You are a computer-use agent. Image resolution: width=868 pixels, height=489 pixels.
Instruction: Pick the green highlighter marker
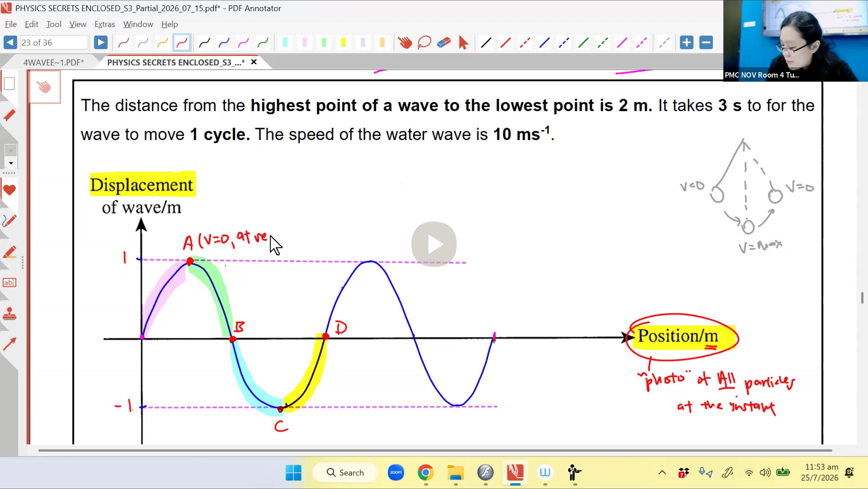pos(324,43)
